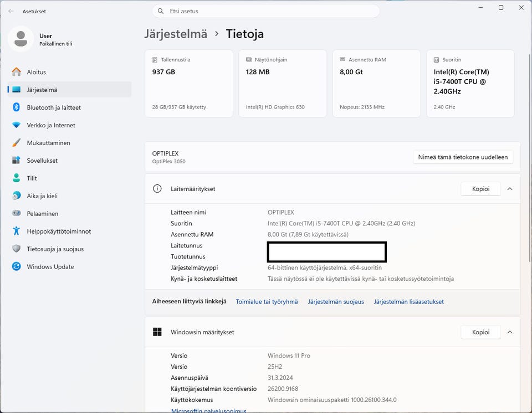Viewport: 532px width, 413px height.
Task: Click the Etsi asetus search field
Action: (x=265, y=11)
